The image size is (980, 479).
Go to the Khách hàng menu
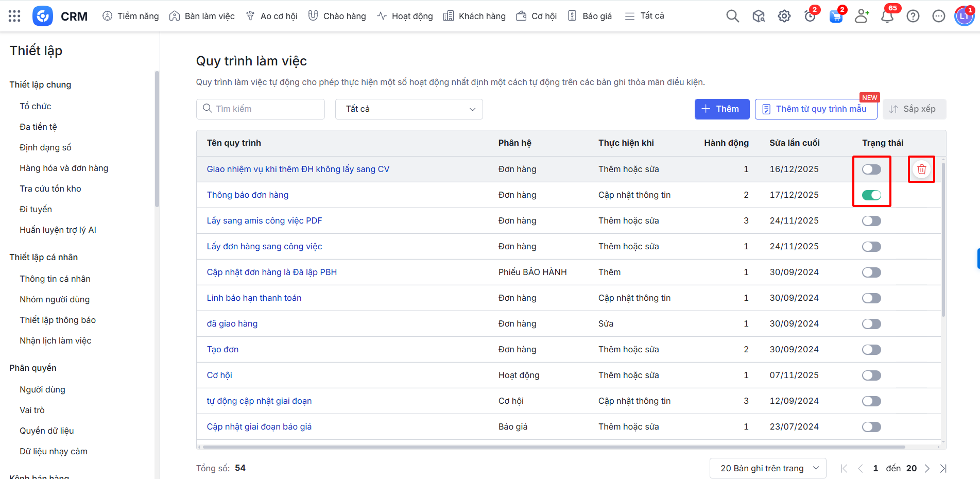point(475,16)
